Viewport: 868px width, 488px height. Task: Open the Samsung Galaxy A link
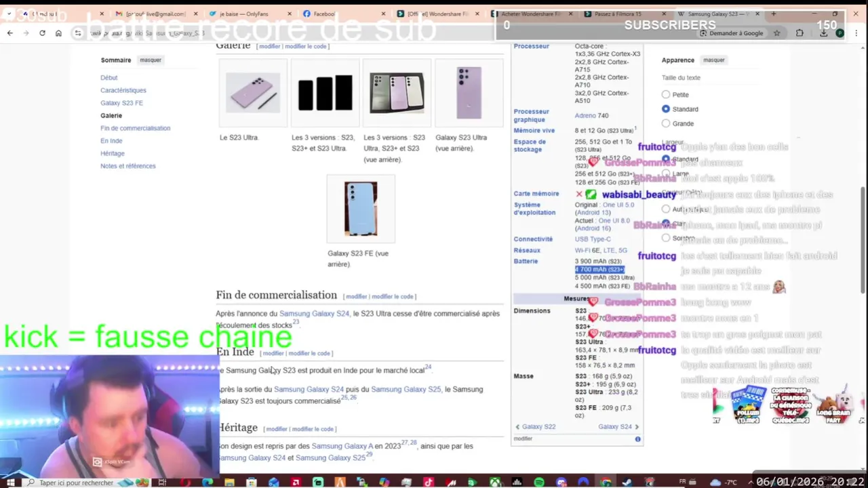click(x=342, y=446)
